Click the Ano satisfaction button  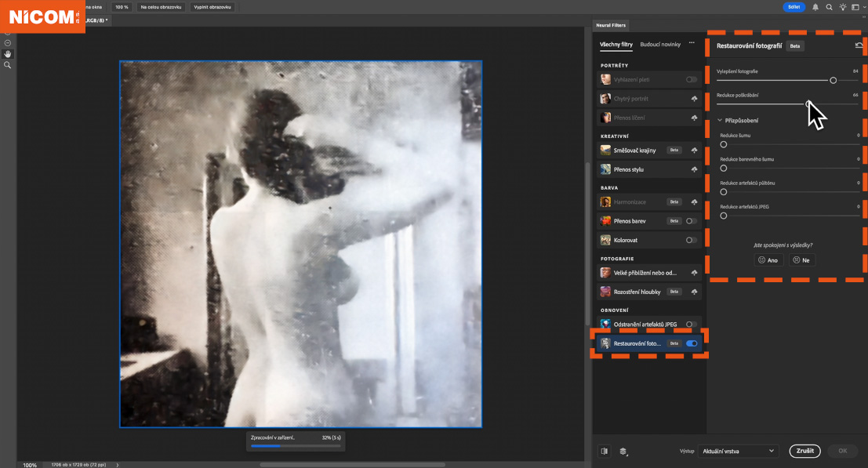[768, 259]
